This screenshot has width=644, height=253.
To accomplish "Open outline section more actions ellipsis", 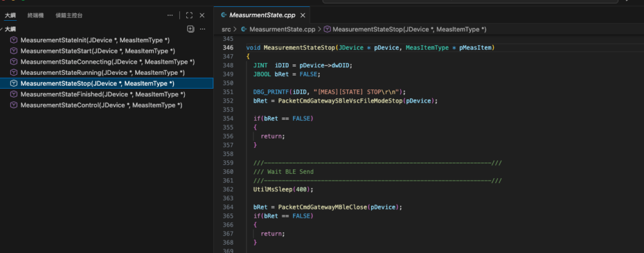I will (203, 29).
